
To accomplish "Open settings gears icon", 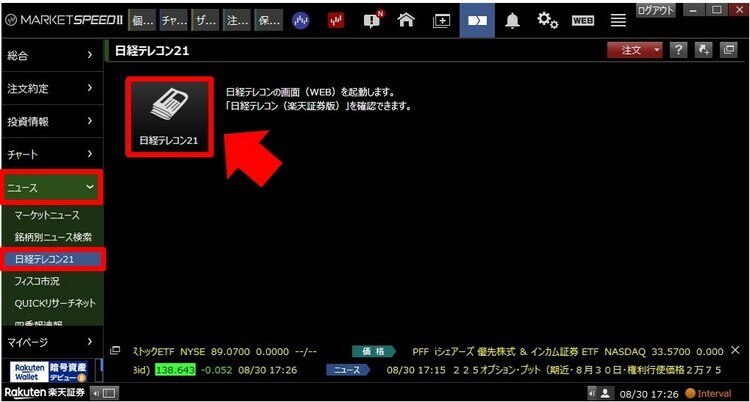I will tap(547, 21).
